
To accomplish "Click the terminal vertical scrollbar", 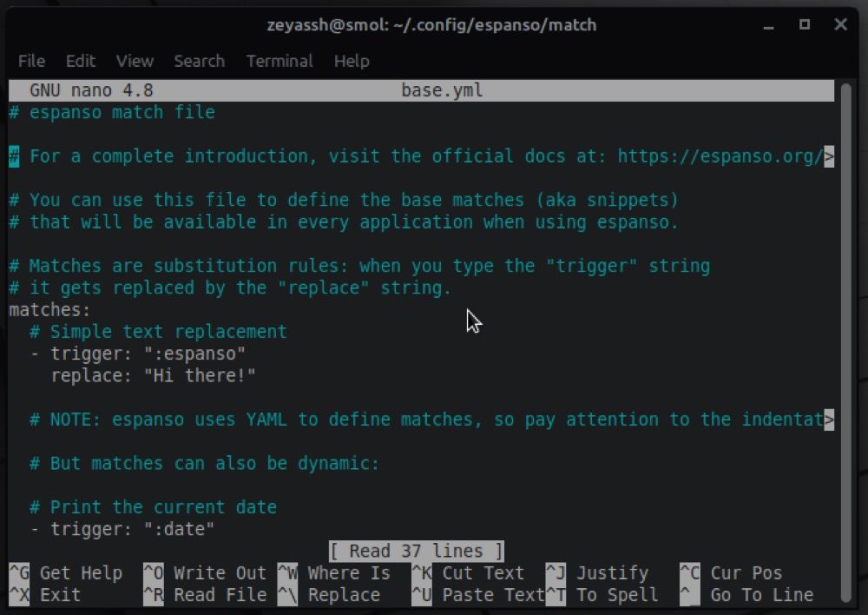I will click(x=845, y=342).
